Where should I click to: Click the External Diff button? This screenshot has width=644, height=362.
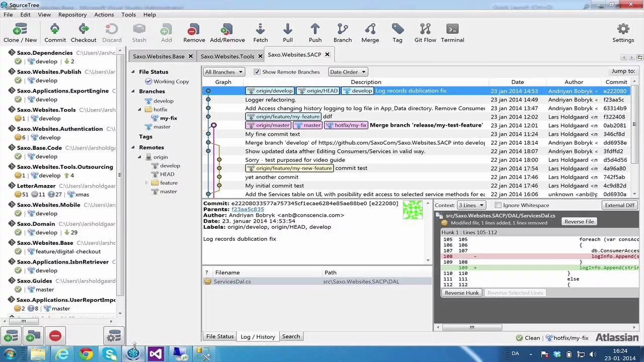(619, 205)
